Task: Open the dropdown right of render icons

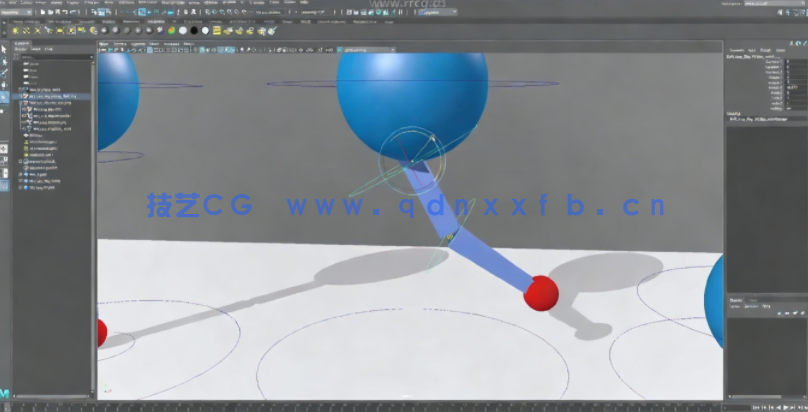Action: coord(437,12)
